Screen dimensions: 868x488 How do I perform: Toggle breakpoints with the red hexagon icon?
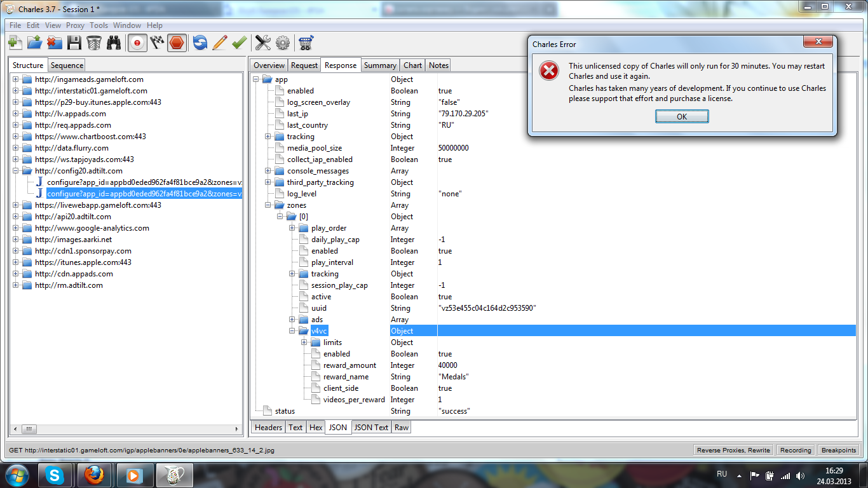tap(177, 43)
